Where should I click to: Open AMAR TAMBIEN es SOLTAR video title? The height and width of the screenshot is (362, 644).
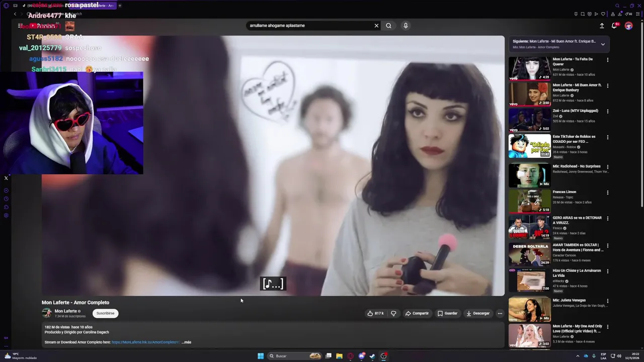point(578,247)
